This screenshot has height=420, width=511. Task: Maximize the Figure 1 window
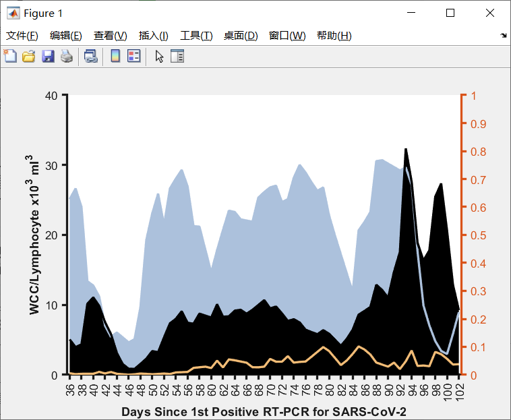click(x=450, y=13)
